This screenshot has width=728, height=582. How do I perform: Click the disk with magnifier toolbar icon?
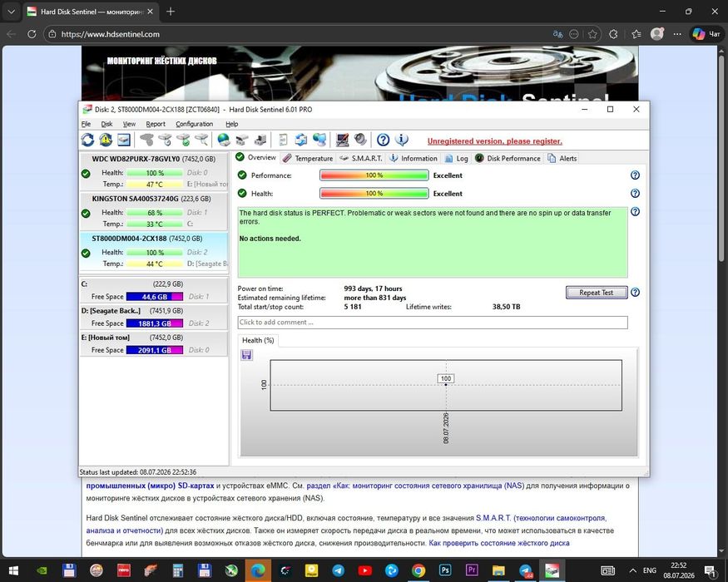click(x=201, y=140)
